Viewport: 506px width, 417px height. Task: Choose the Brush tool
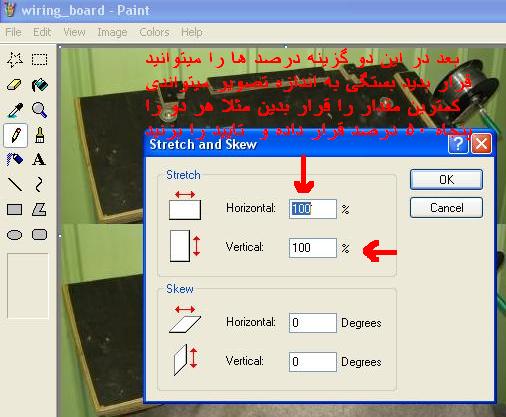tap(39, 135)
